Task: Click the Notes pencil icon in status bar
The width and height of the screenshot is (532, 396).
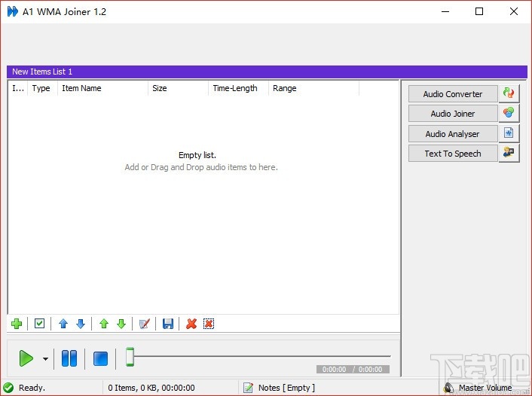Action: [249, 388]
